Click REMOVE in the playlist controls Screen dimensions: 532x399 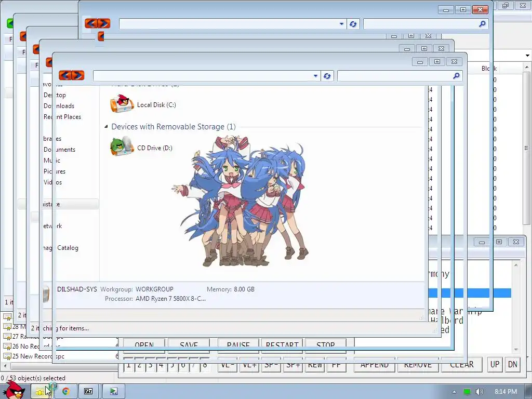(x=418, y=365)
